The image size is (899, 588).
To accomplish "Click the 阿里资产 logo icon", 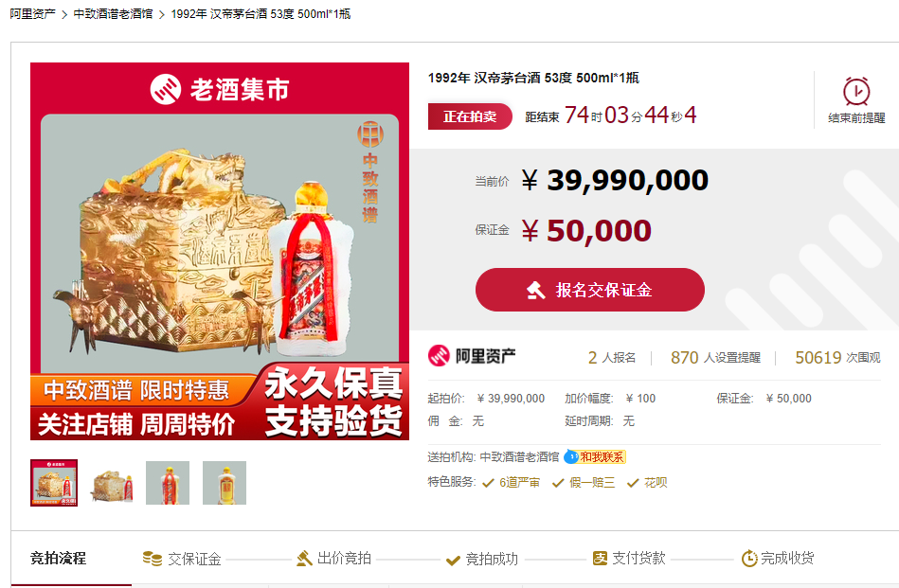I will pyautogui.click(x=440, y=356).
